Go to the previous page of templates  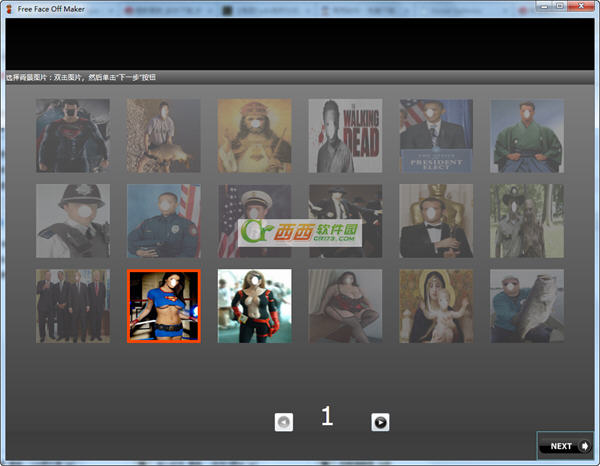click(284, 422)
